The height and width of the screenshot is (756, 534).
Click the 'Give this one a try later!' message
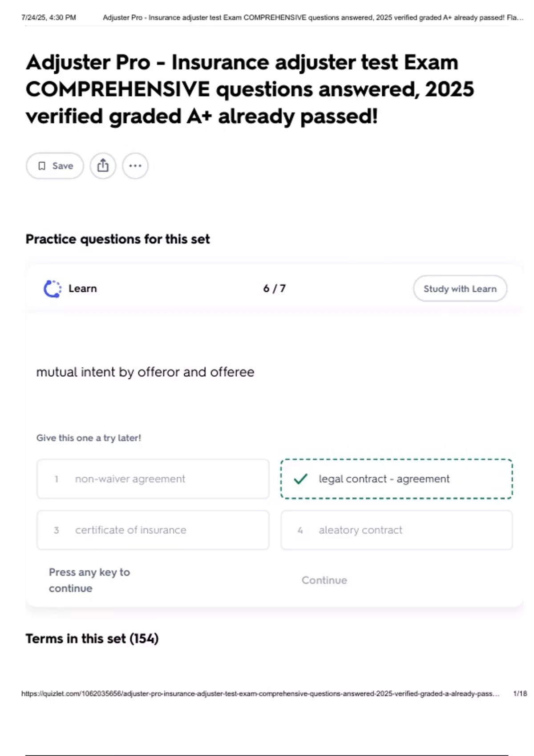(x=89, y=438)
